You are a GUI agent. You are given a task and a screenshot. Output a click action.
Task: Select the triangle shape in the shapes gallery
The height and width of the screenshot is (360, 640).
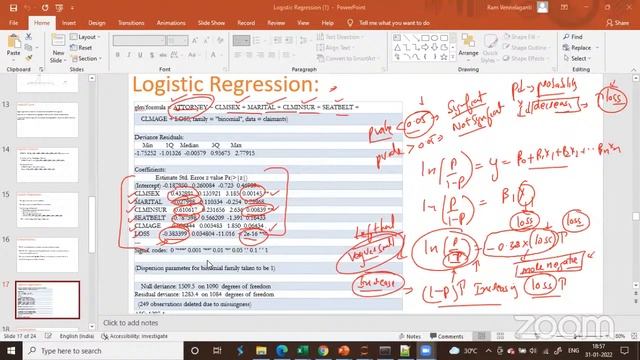pyautogui.click(x=397, y=48)
